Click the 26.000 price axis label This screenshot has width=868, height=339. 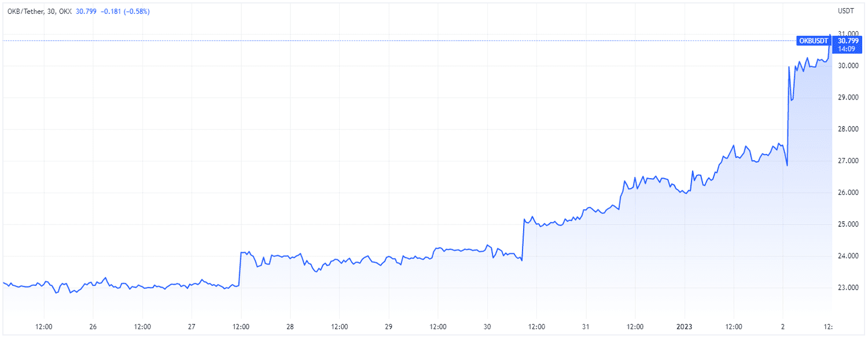[848, 193]
